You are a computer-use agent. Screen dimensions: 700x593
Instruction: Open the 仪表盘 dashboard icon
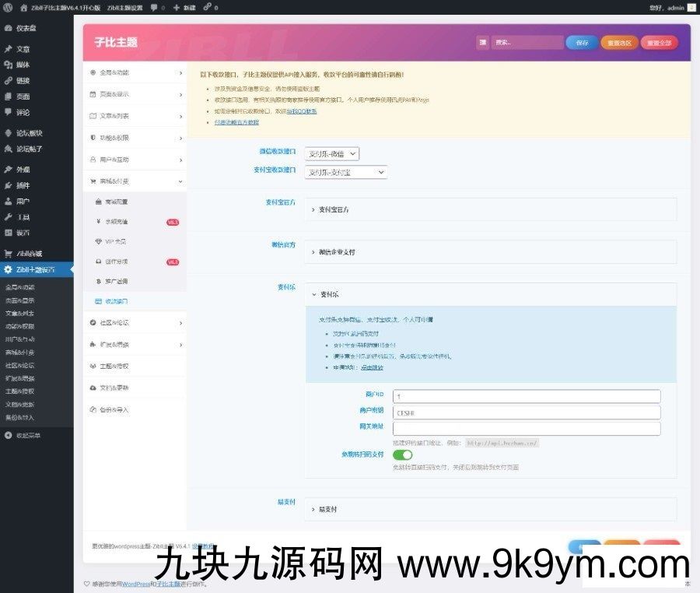tap(8, 28)
